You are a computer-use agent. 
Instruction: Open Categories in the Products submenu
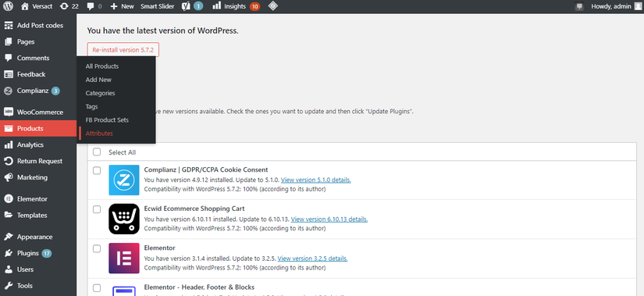[x=100, y=93]
